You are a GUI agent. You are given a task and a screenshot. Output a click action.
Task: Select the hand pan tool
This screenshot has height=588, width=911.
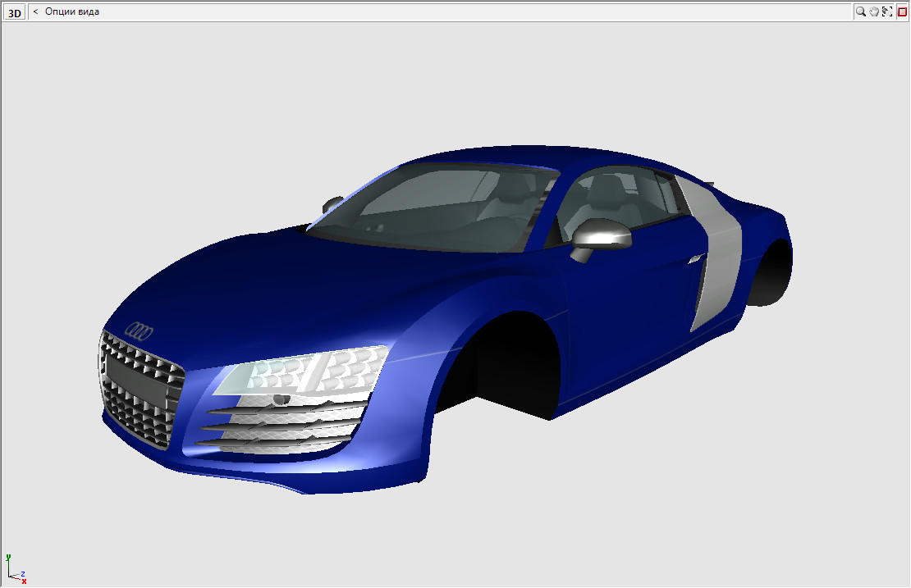pyautogui.click(x=874, y=11)
